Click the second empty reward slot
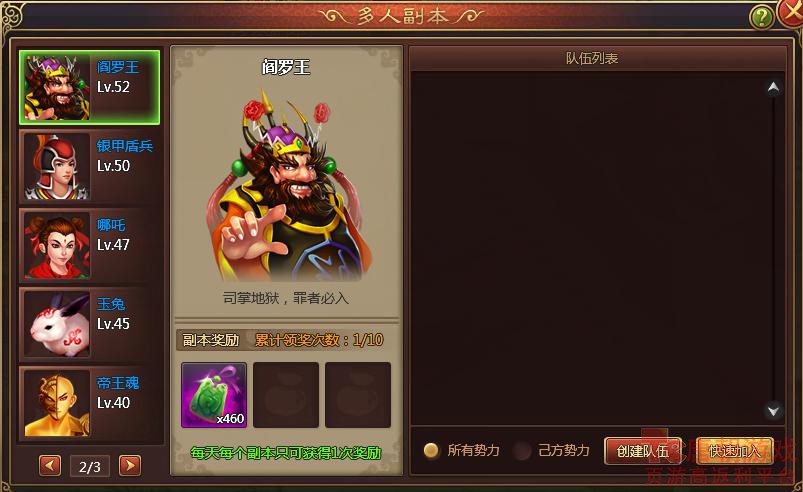The height and width of the screenshot is (492, 803). tap(286, 395)
